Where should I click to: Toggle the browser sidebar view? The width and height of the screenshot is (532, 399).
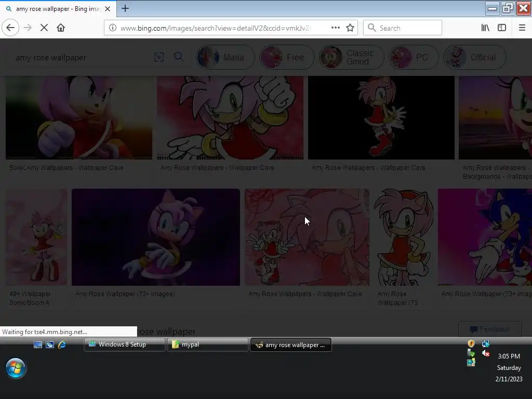pos(501,28)
